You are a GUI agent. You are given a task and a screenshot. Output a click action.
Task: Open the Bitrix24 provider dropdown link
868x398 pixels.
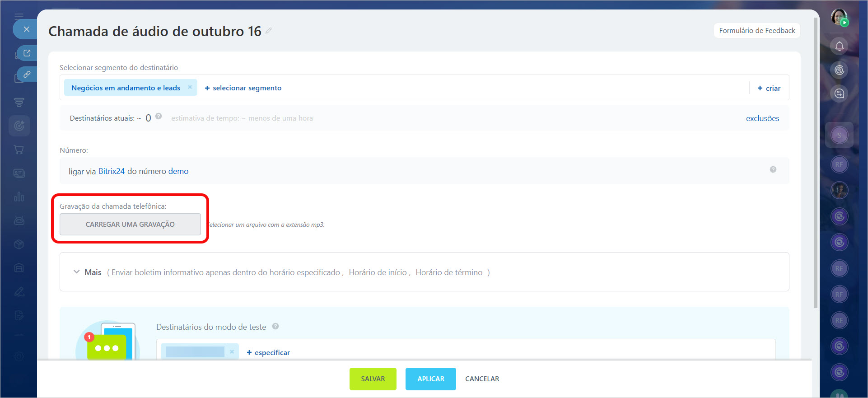(x=111, y=171)
